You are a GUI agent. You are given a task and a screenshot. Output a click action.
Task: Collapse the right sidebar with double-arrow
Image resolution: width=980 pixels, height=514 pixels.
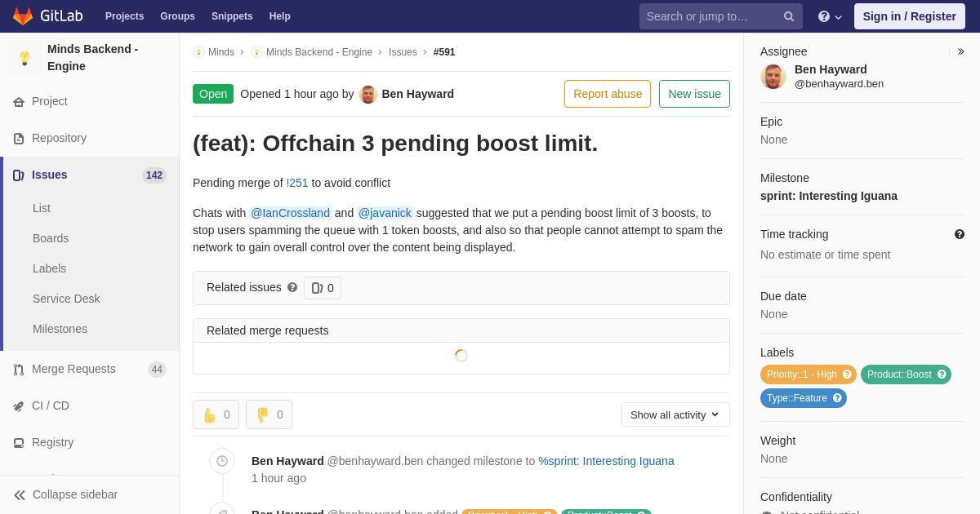(960, 51)
